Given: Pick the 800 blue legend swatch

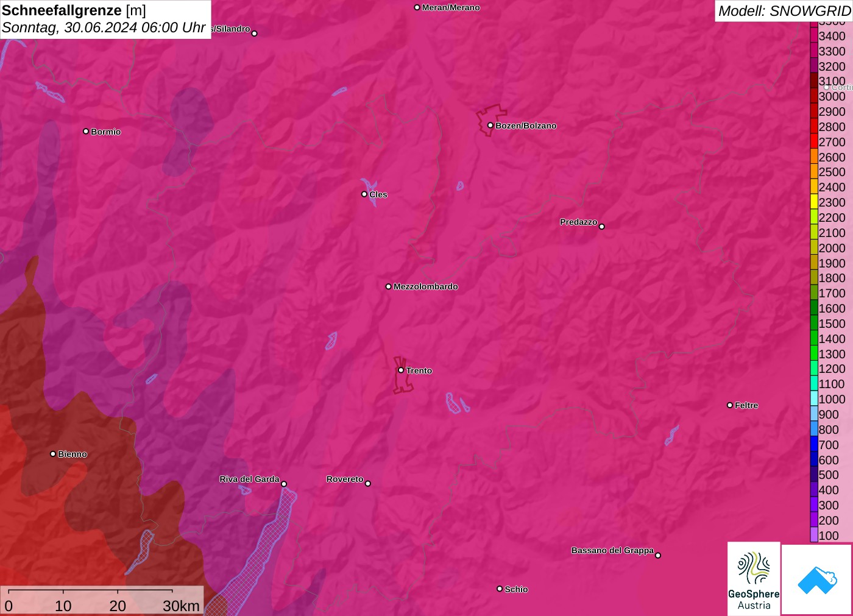Looking at the screenshot, I should click(x=814, y=429).
